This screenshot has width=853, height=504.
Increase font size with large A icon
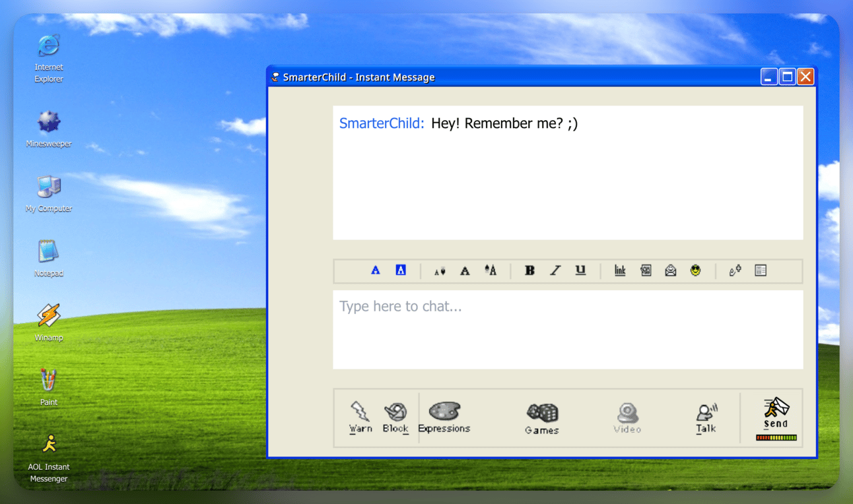pos(491,270)
